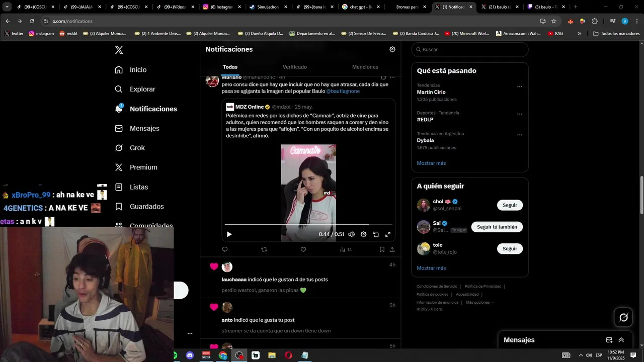Show more trends under Qué está pasando

pyautogui.click(x=431, y=163)
